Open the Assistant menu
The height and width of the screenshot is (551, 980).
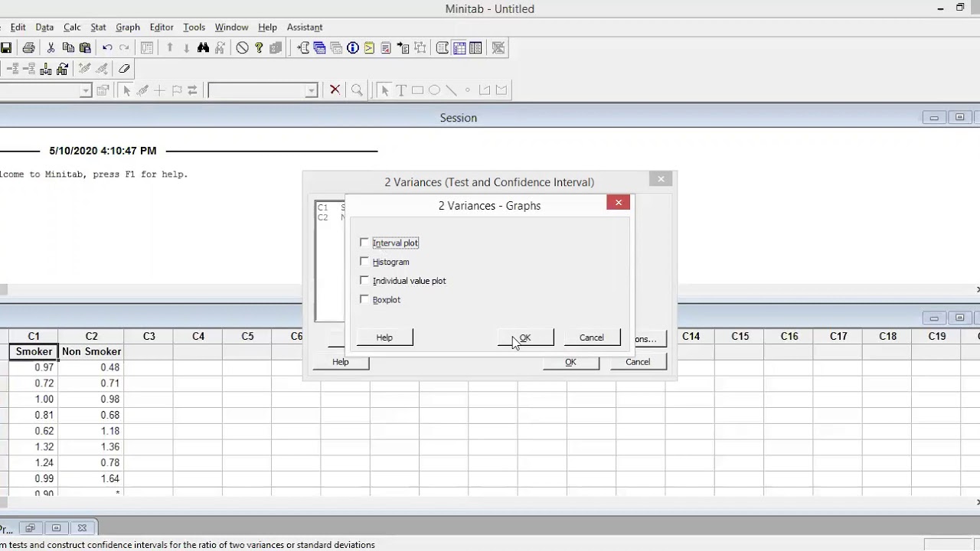(305, 27)
